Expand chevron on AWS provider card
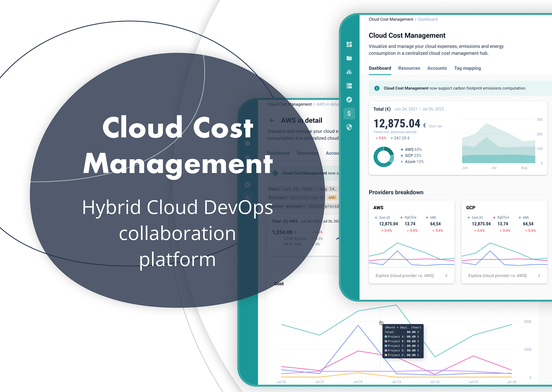552x392 pixels. (446, 276)
